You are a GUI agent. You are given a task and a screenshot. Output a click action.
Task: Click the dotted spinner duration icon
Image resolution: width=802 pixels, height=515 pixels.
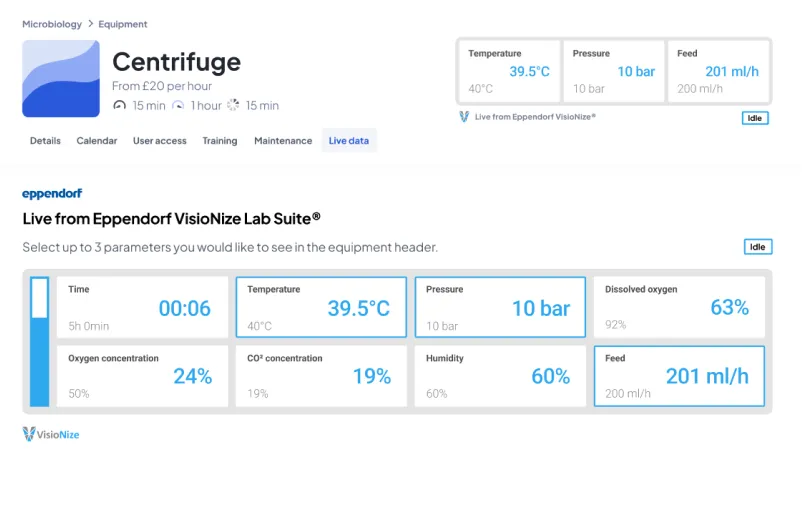click(x=234, y=105)
